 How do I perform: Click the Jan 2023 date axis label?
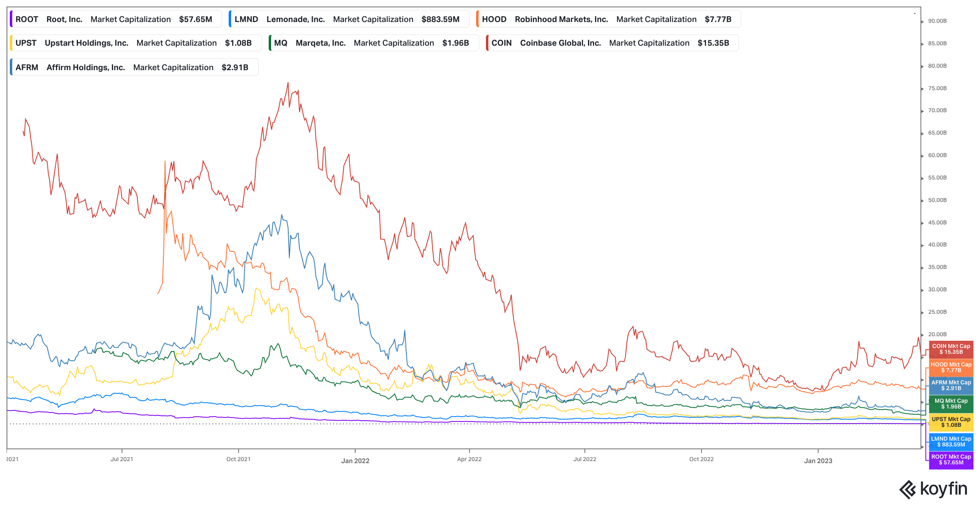click(818, 461)
